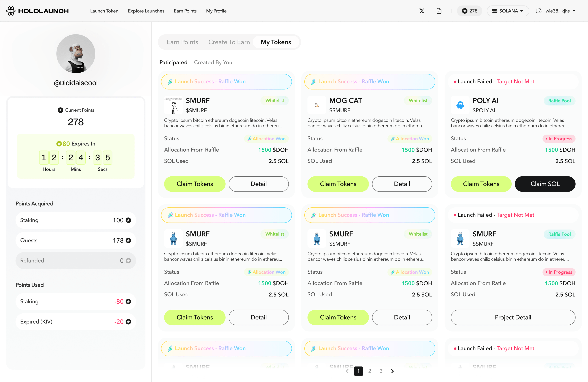Claim Tokens on the POLY AI card
588x382 pixels.
tap(481, 184)
